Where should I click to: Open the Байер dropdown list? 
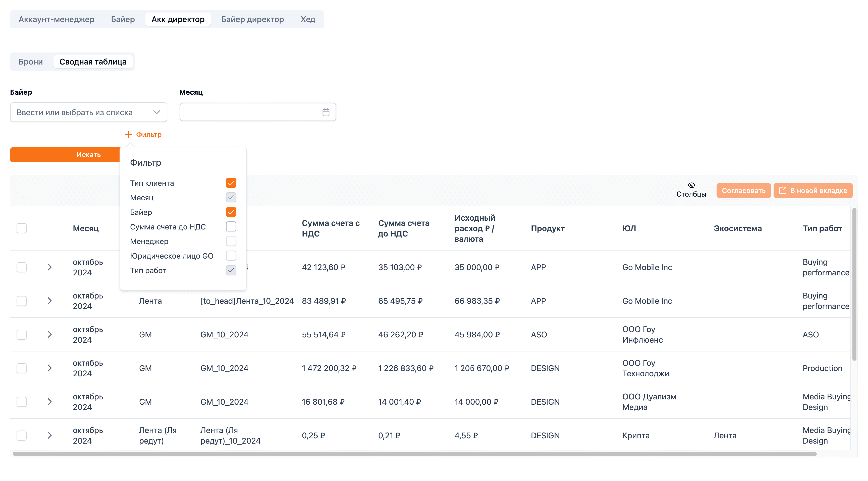point(89,112)
